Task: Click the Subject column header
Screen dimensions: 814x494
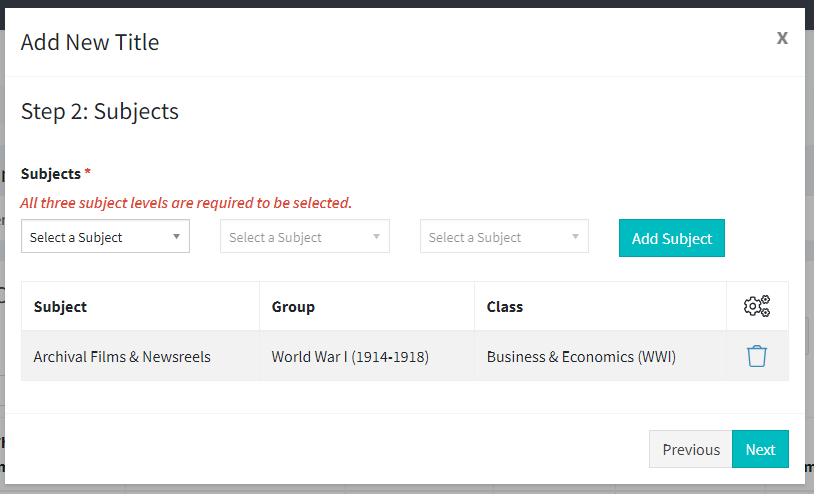Action: (x=60, y=307)
